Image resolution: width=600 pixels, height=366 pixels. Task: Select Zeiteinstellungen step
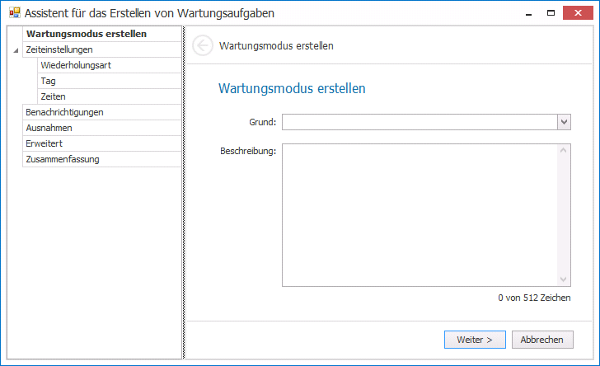102,50
